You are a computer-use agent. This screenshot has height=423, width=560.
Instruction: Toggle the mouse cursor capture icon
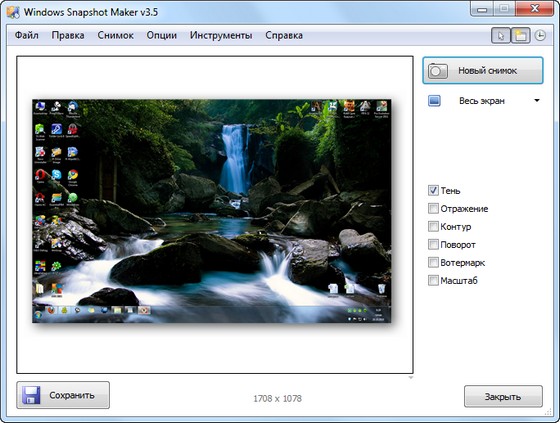501,36
